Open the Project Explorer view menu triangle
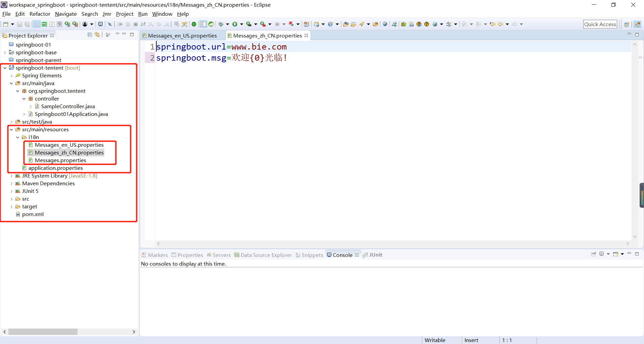Screen dimensions: 644x344 coord(117,34)
